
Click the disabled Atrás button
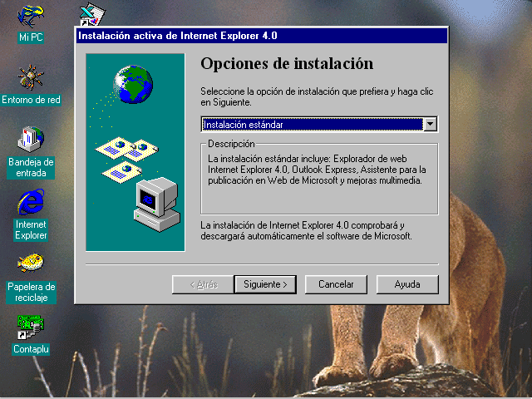point(203,284)
